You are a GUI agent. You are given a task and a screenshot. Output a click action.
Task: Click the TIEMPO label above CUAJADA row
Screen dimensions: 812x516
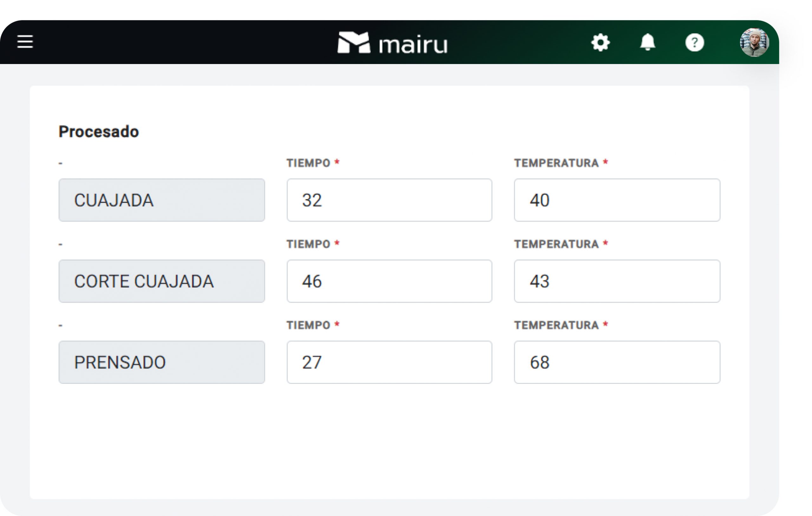click(308, 163)
